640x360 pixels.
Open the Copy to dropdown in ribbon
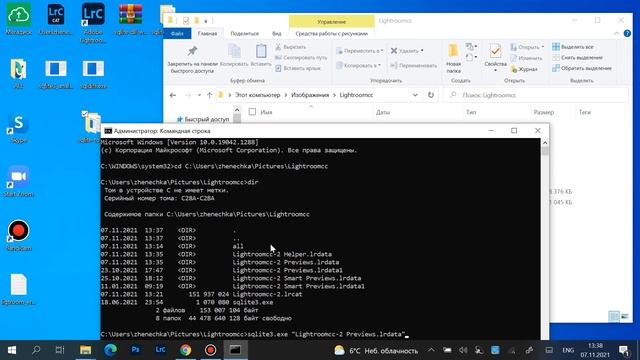point(358,65)
